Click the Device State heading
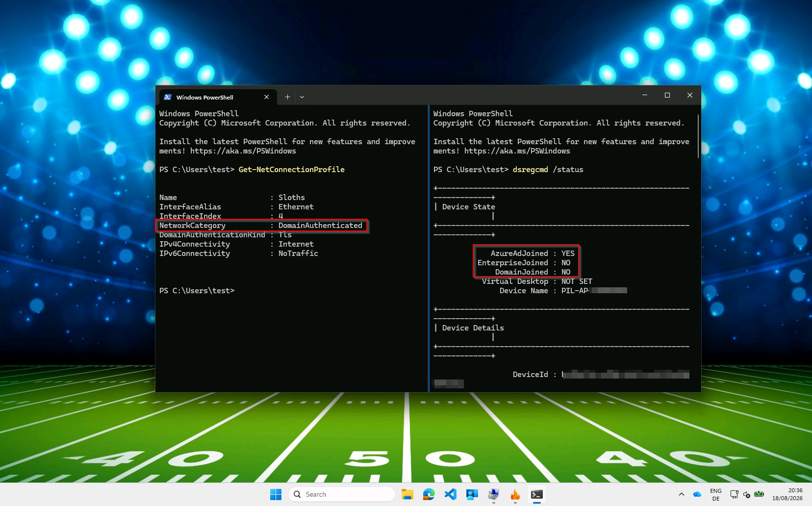Screen dimensions: 812x506 tap(468, 207)
